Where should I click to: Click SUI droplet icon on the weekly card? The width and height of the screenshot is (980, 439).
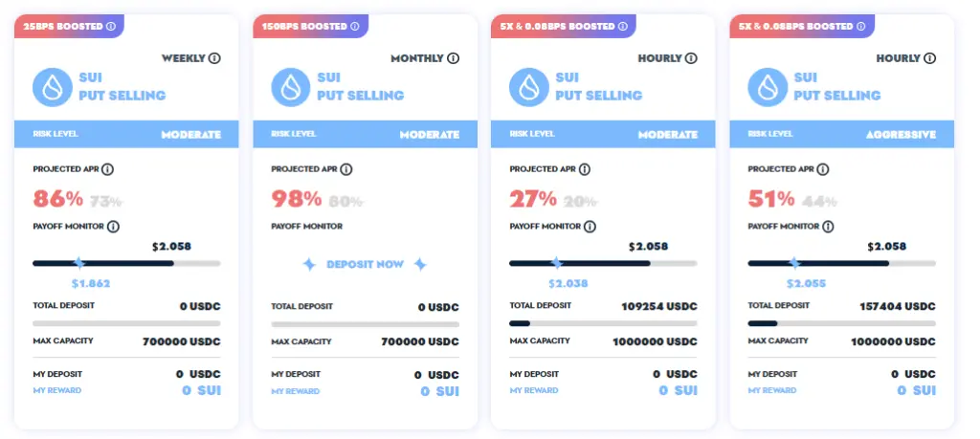coord(53,86)
